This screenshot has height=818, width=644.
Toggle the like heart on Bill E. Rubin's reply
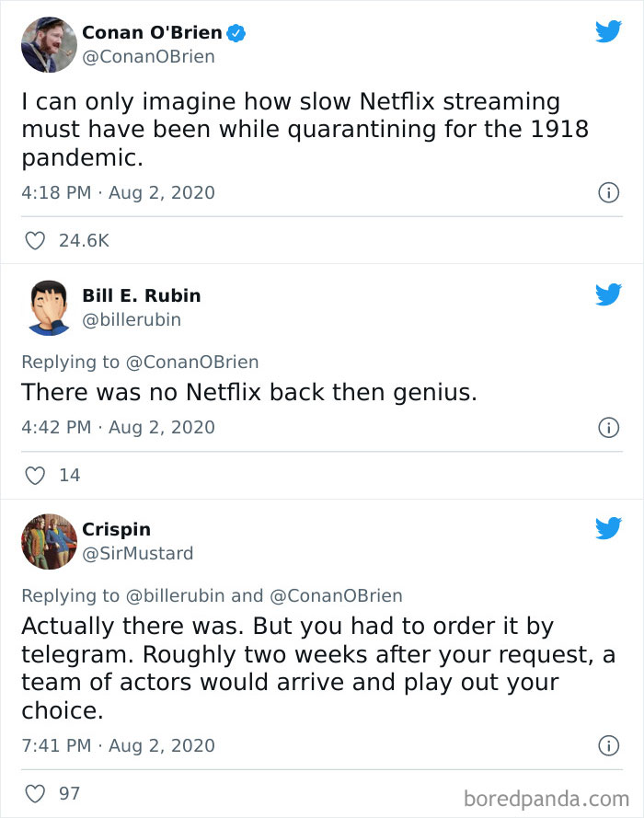(34, 476)
